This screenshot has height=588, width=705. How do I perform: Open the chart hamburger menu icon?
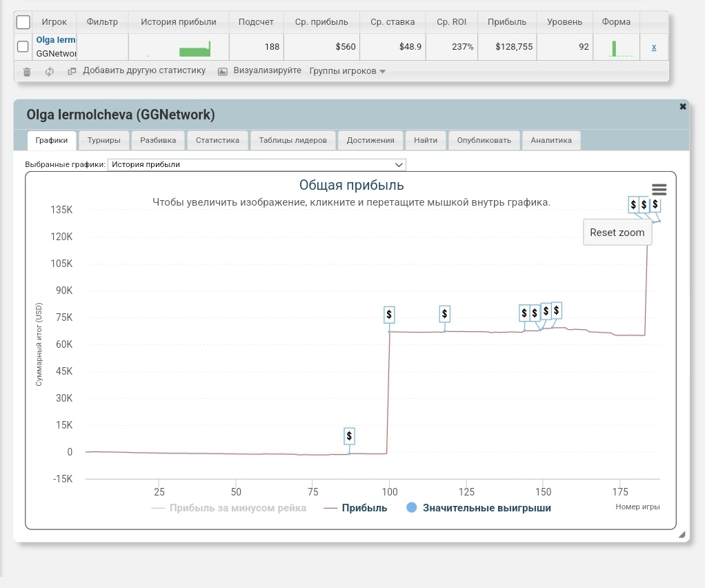[659, 190]
